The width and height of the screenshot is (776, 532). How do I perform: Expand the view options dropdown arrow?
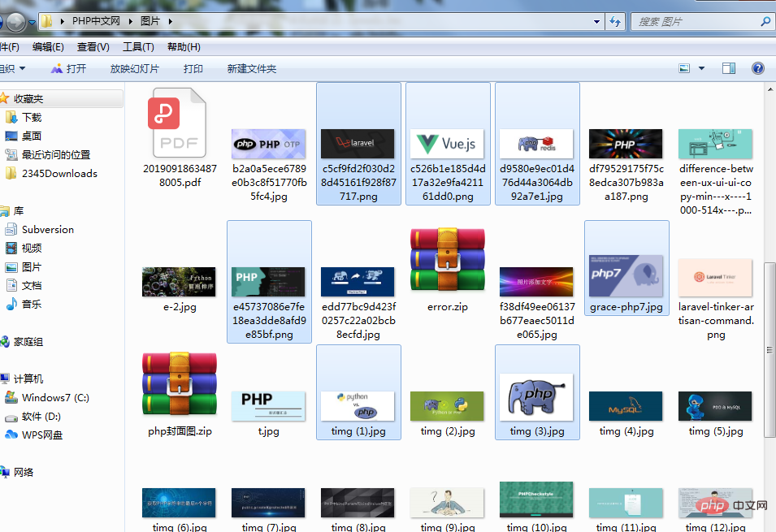tap(701, 68)
